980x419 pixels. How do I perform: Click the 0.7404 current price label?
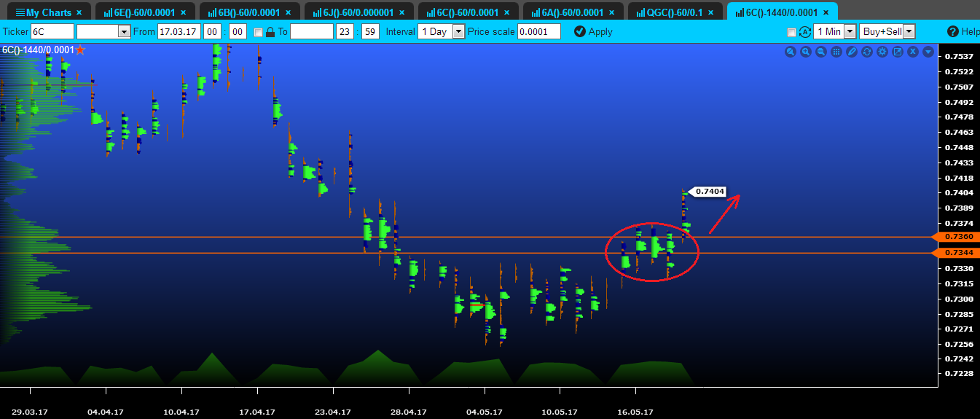[708, 192]
